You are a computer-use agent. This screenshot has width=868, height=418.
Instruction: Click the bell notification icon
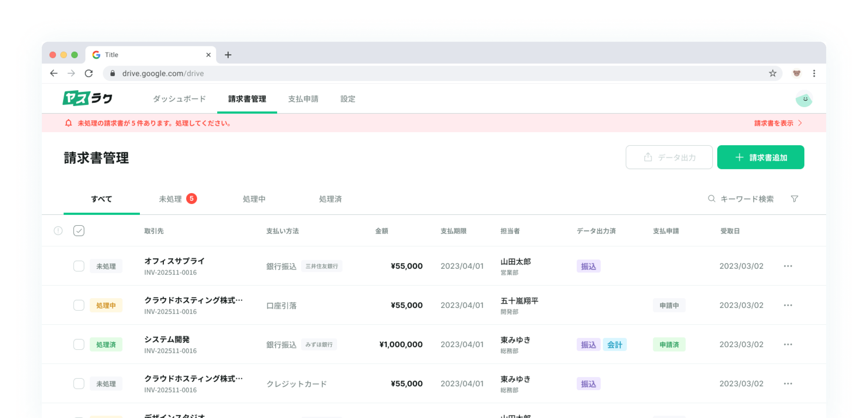[68, 123]
